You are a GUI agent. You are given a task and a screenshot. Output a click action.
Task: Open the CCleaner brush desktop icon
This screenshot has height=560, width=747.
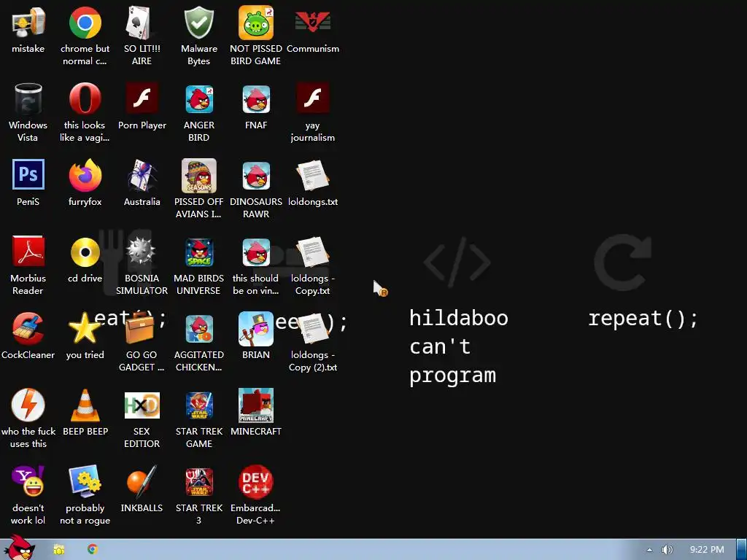coord(28,328)
